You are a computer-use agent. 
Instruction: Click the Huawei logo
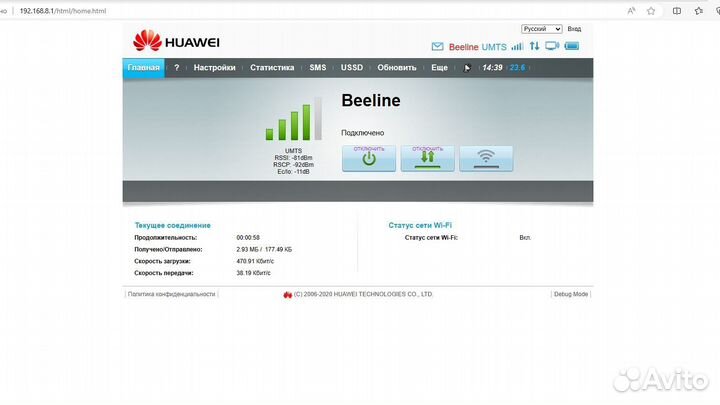point(176,41)
